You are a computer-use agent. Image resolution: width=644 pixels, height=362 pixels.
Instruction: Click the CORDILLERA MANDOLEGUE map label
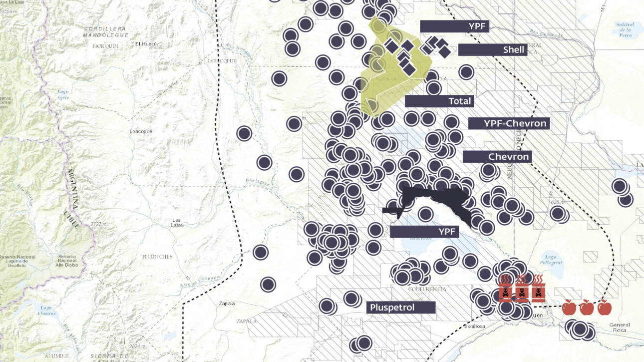[105, 32]
